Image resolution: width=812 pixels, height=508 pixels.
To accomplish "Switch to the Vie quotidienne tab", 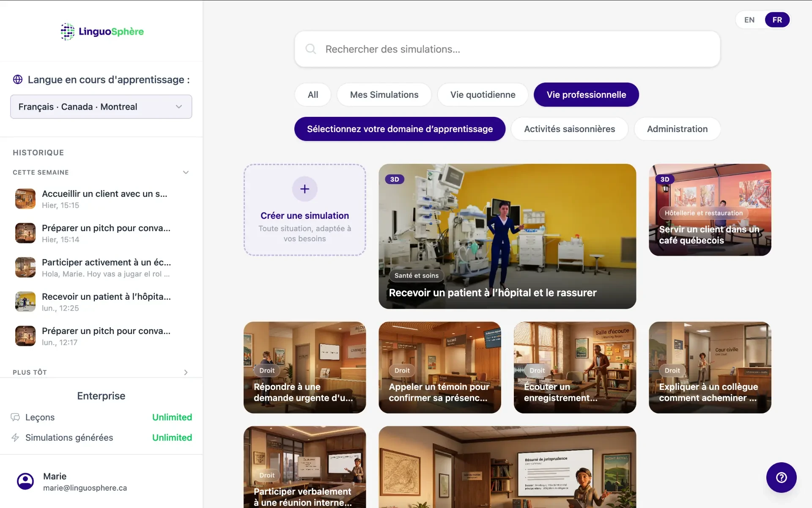I will [x=483, y=95].
